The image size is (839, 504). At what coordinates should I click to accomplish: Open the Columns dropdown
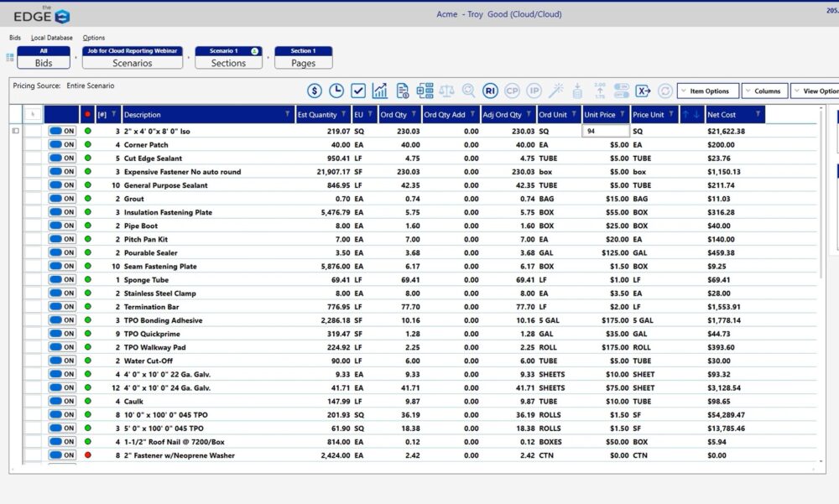pos(764,90)
